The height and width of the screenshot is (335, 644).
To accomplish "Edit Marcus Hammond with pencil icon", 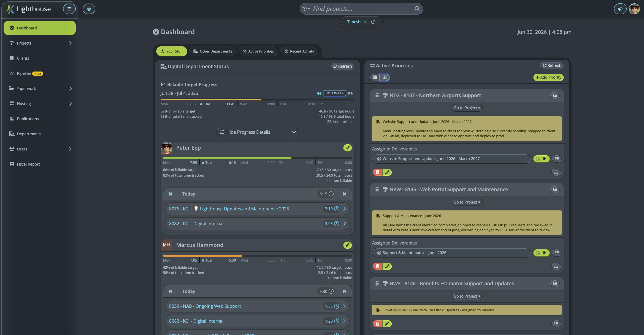I will (x=348, y=245).
